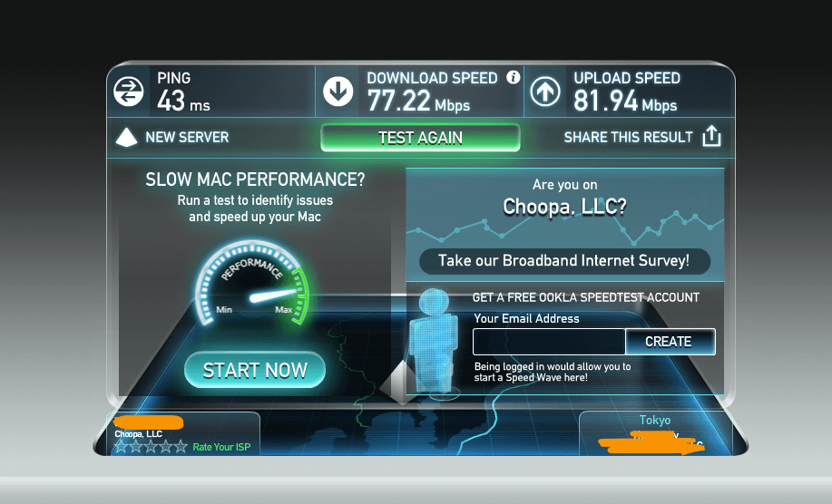Image resolution: width=832 pixels, height=504 pixels.
Task: Select Share This Result option
Action: coord(628,137)
